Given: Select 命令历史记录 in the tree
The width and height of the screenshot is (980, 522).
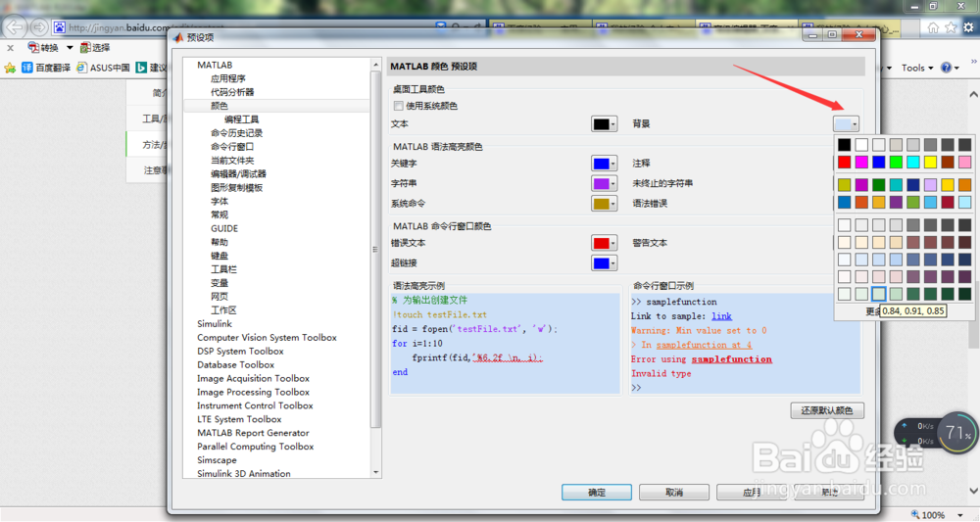Looking at the screenshot, I should pos(236,133).
